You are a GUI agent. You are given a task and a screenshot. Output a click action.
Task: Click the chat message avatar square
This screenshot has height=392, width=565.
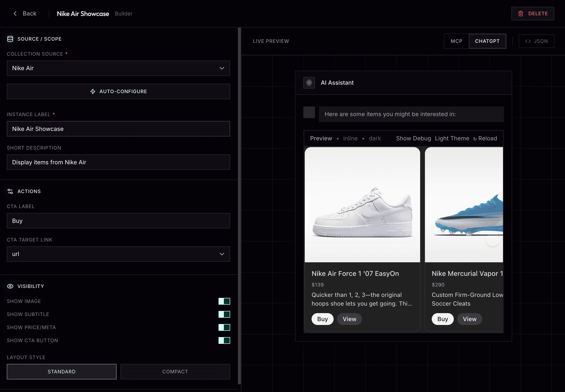point(309,112)
